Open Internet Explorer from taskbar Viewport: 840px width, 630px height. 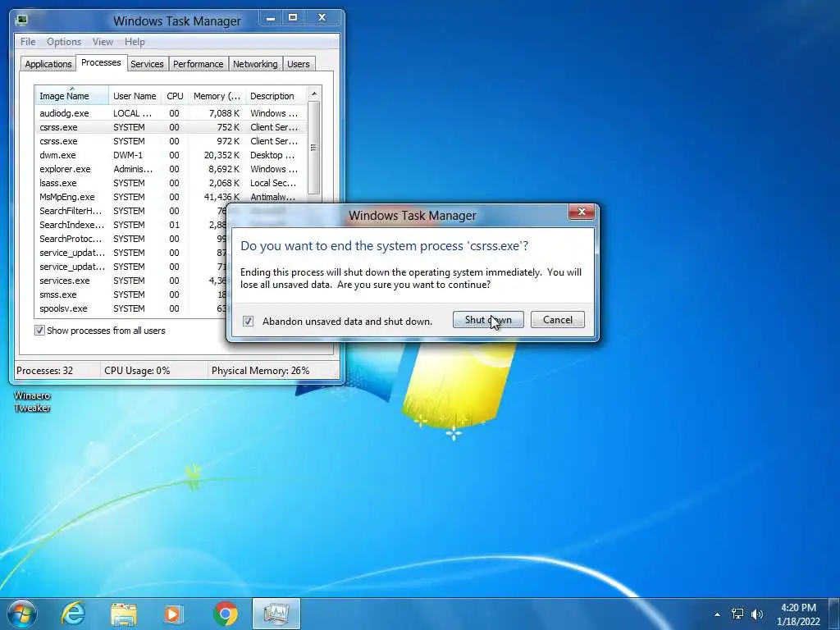pyautogui.click(x=73, y=614)
